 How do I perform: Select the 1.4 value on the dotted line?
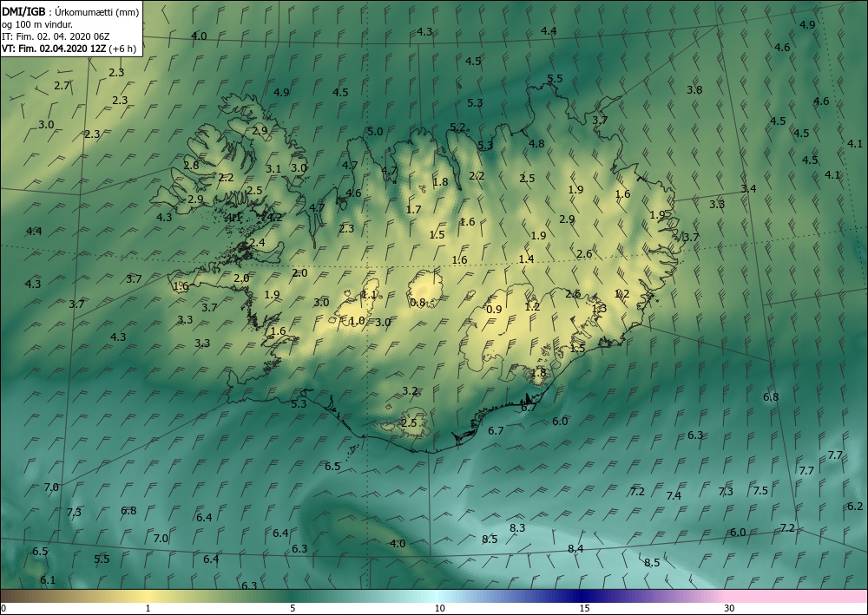[526, 258]
